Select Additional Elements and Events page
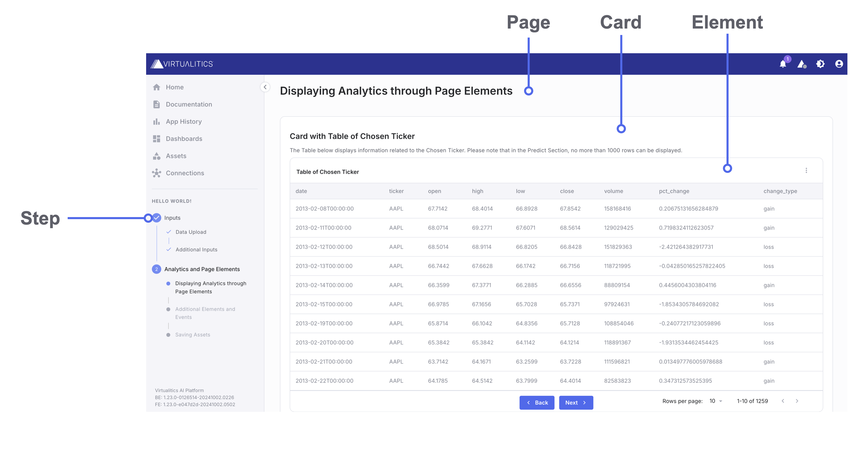Viewport: 868px width, 464px height. pyautogui.click(x=205, y=313)
